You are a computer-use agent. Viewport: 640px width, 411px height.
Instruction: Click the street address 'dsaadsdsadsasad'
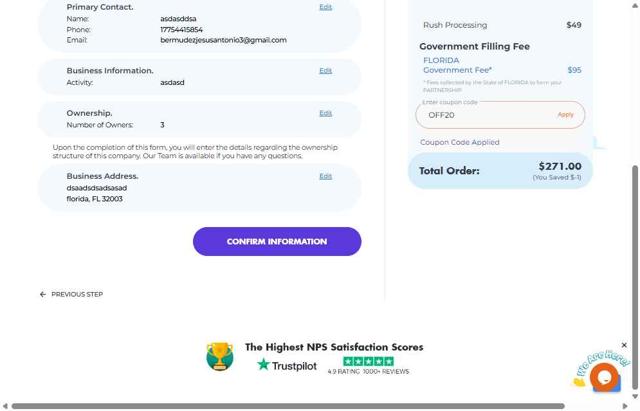pyautogui.click(x=97, y=188)
